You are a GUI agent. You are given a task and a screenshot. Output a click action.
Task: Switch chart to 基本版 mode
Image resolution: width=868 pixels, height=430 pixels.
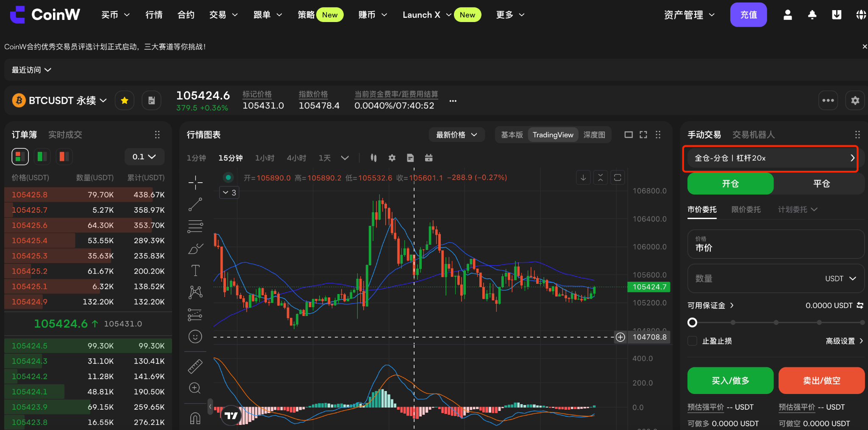pos(512,135)
